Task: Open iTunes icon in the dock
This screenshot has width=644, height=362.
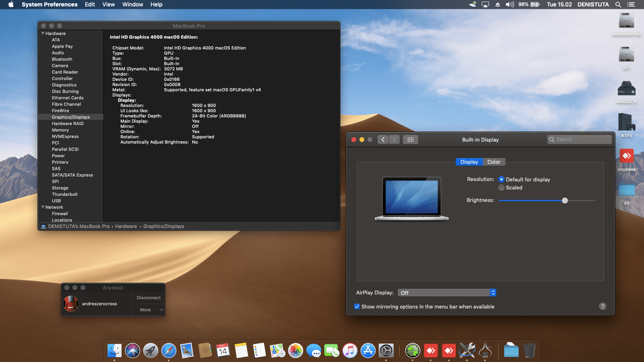Action: tap(350, 351)
